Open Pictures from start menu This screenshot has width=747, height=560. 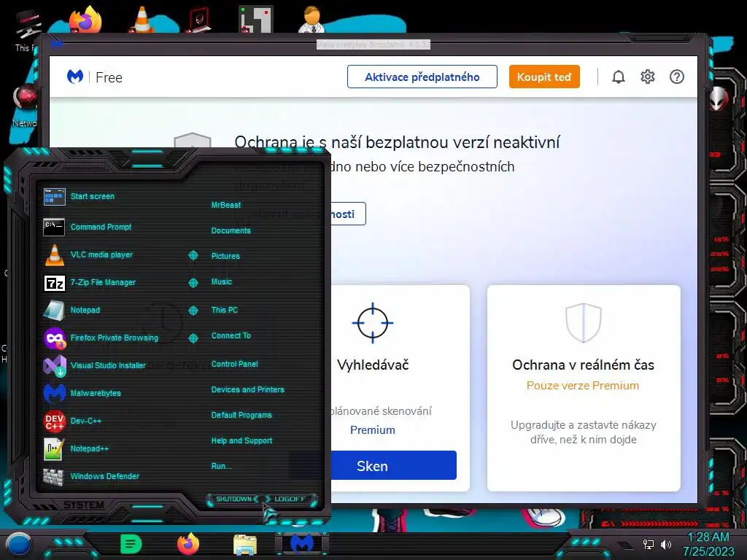[x=225, y=256]
